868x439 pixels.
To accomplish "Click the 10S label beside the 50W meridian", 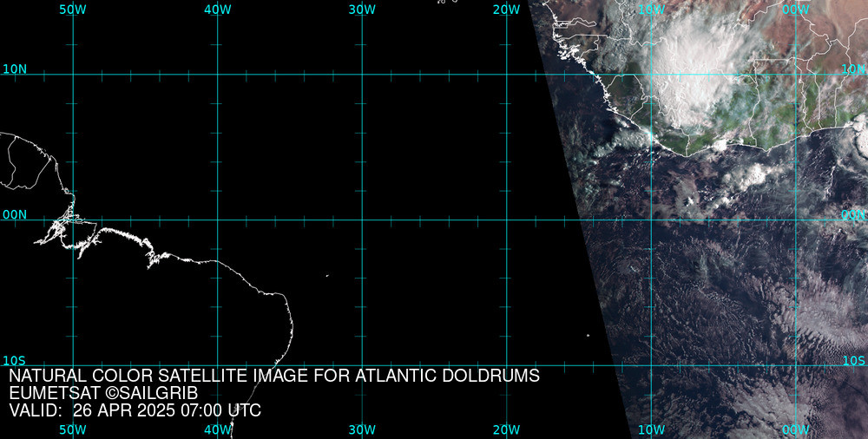I will click(15, 361).
